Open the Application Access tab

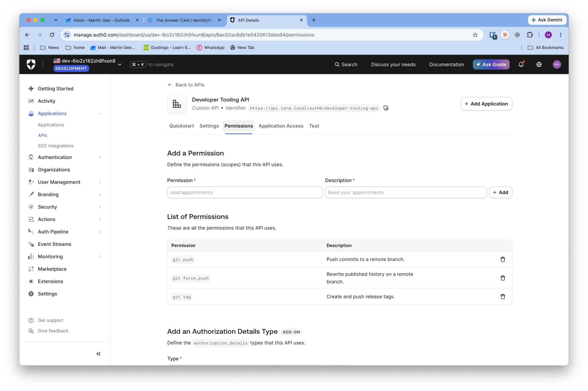[x=281, y=126]
